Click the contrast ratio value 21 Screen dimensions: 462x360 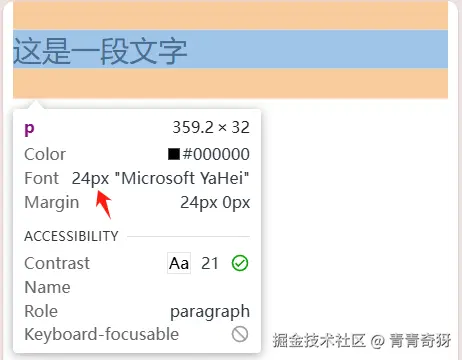pos(210,263)
